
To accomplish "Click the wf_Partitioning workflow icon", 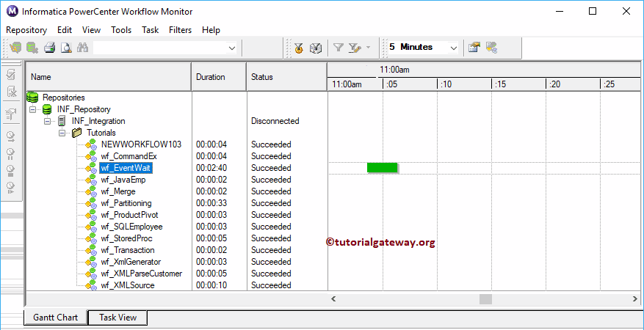I will point(91,203).
